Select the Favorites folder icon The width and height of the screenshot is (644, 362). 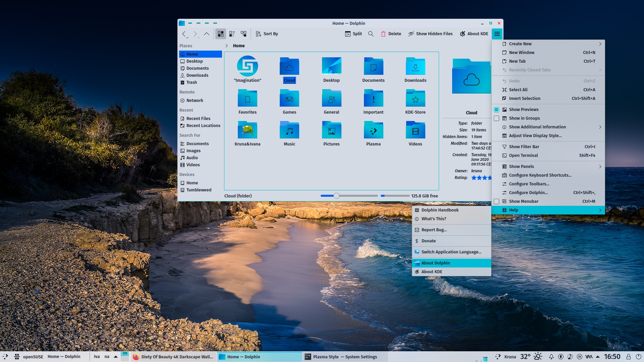[x=248, y=98]
